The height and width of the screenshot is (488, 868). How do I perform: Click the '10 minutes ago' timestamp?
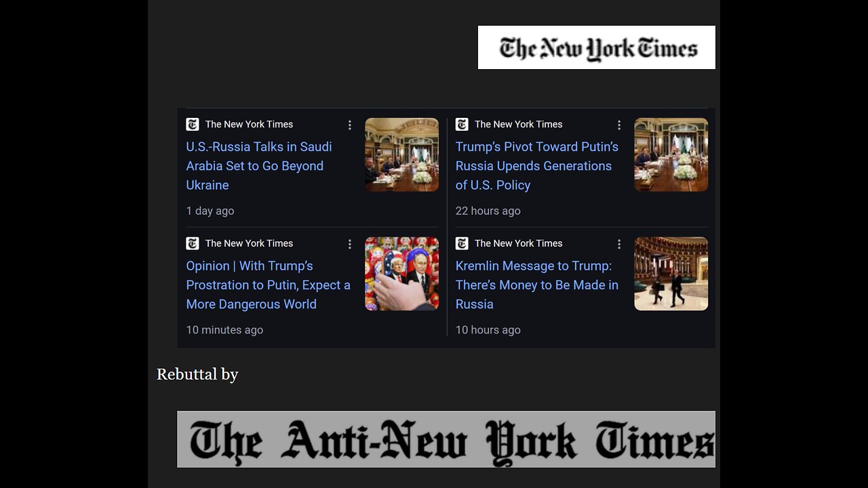pos(224,330)
